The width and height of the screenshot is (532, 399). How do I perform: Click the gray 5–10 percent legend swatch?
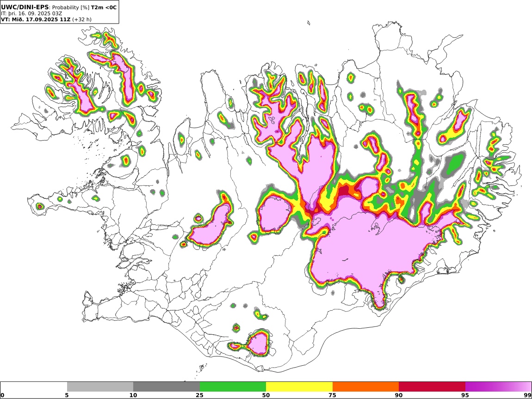coord(100,387)
